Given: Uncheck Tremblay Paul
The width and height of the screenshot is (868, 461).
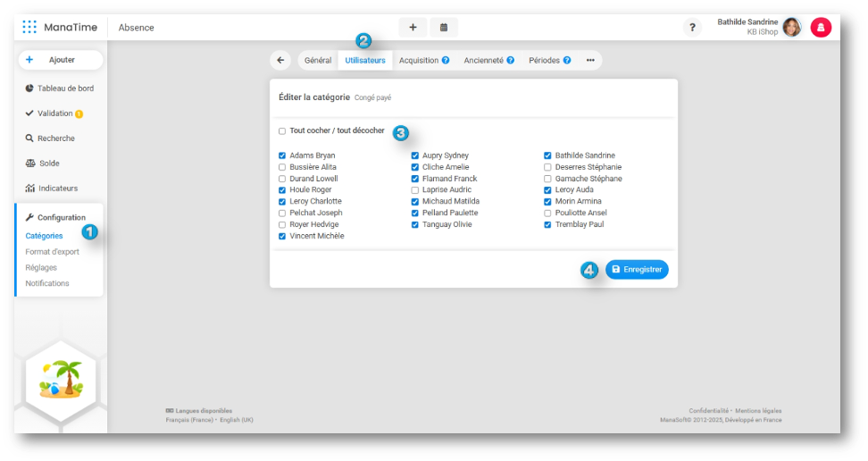Looking at the screenshot, I should [547, 225].
